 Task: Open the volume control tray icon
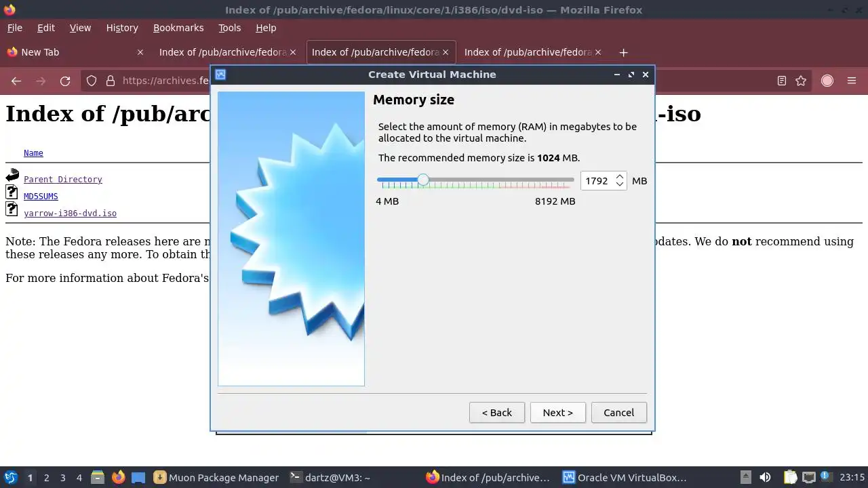765,477
